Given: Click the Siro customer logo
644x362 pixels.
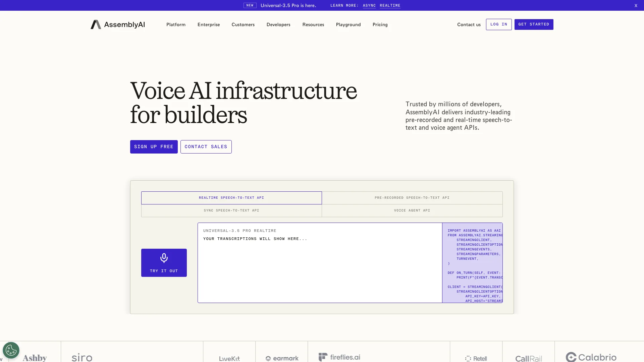Looking at the screenshot, I should point(82,357).
